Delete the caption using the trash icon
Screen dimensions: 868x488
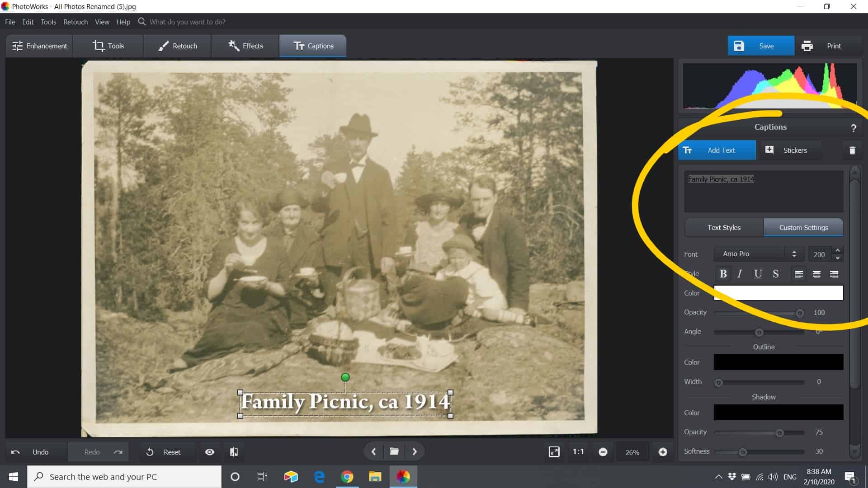852,150
